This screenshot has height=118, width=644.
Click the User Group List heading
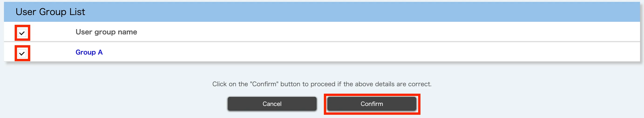(x=50, y=12)
